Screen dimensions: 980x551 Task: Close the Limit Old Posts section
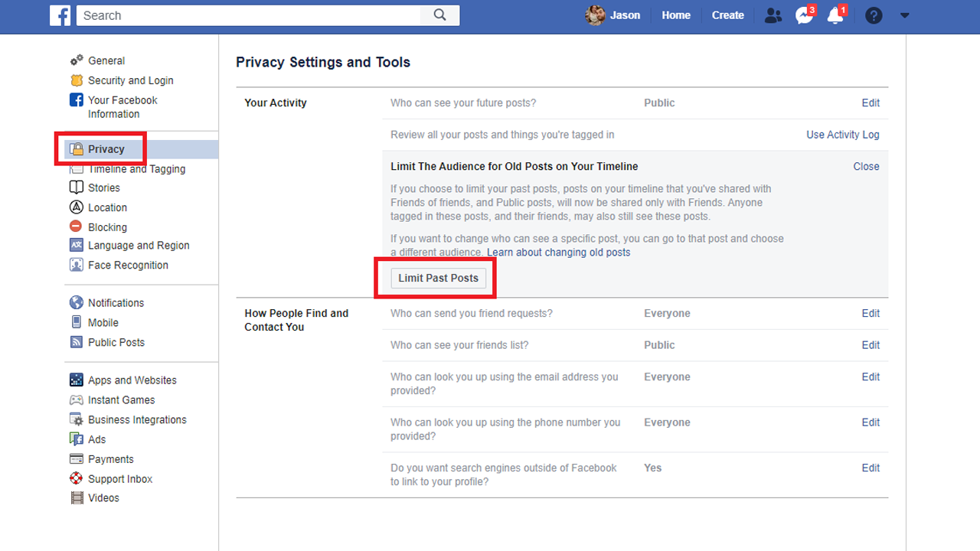867,166
